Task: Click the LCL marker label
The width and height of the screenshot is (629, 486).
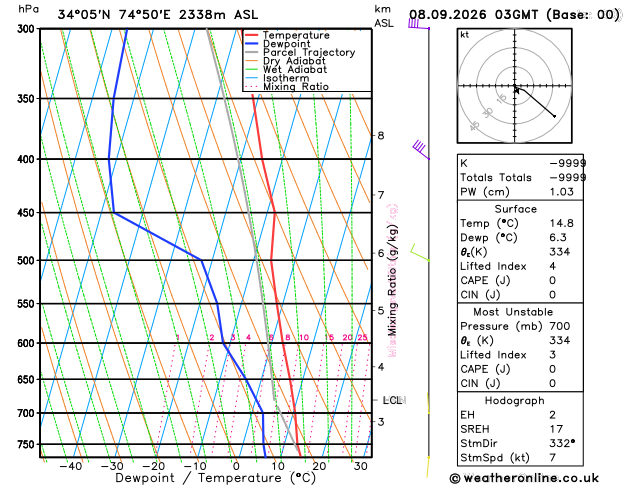Action: [x=392, y=400]
